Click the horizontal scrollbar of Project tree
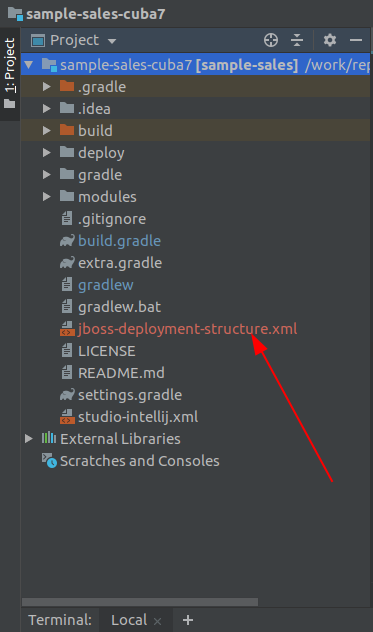Screen dimensions: 373x632 [140, 602]
